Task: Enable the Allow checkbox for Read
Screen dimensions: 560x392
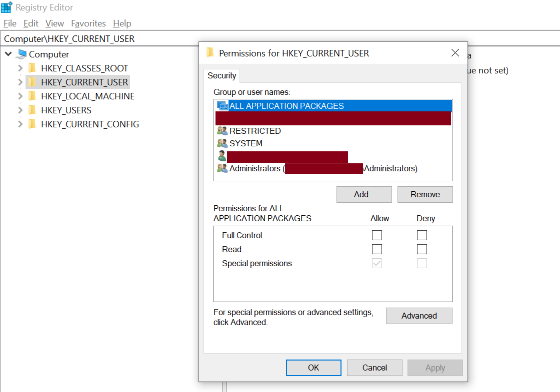Action: [376, 249]
